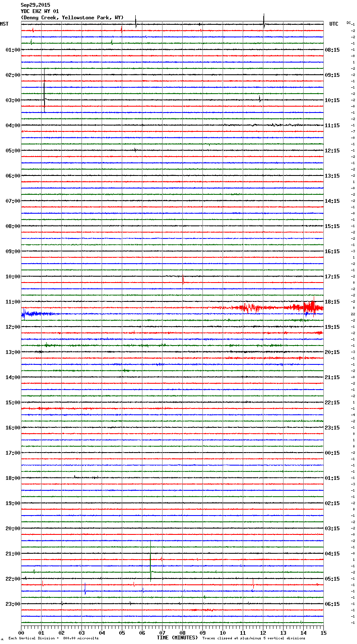
Task: Click the 04:15 UTC time label
Action: click(x=332, y=554)
